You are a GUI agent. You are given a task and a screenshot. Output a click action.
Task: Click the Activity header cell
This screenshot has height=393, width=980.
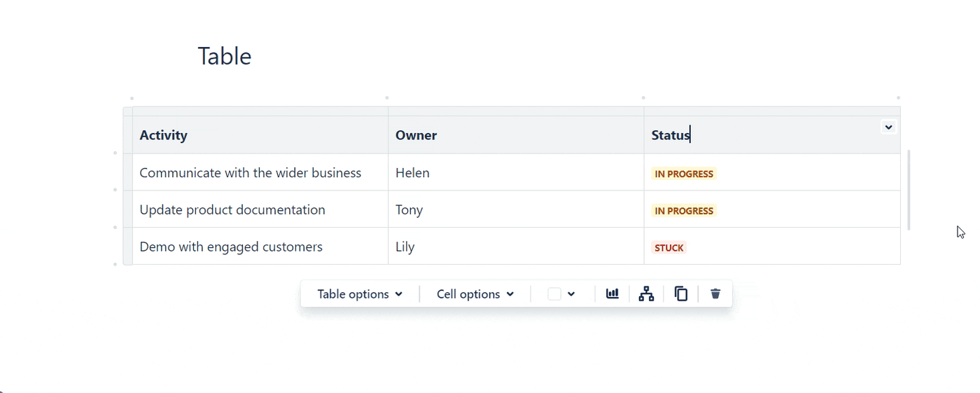click(x=260, y=135)
